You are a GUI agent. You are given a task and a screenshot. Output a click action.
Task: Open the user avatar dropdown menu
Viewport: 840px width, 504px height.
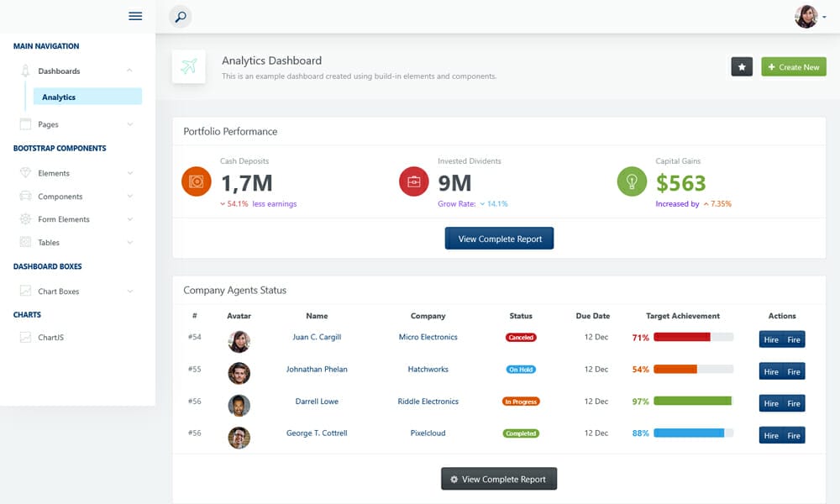click(x=805, y=16)
